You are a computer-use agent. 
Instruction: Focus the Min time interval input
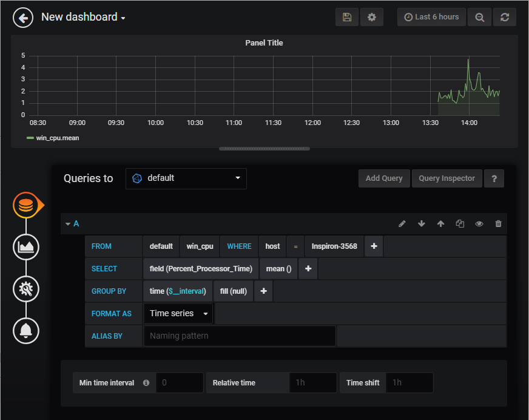coord(180,382)
